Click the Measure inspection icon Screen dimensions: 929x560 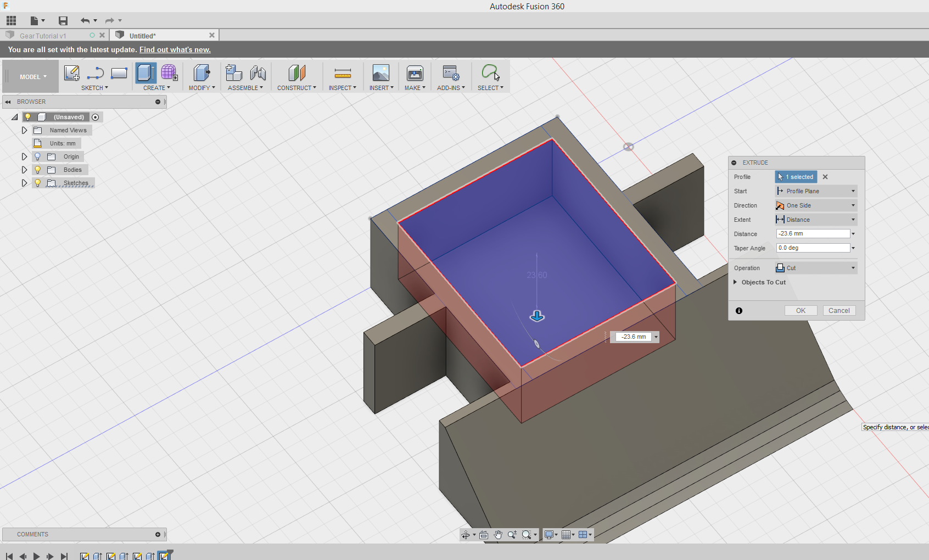tap(343, 73)
